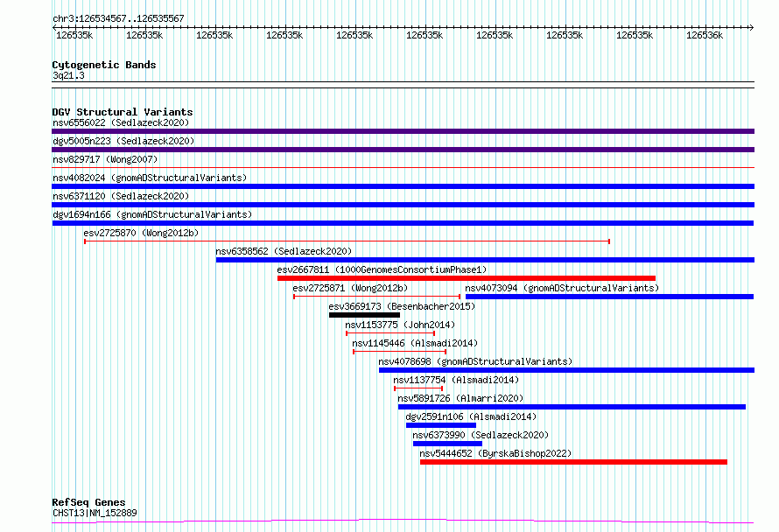
Task: Click the 126536k ruler tick label
Action: pos(705,35)
